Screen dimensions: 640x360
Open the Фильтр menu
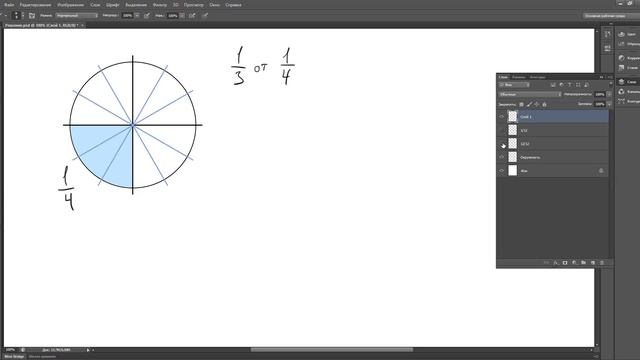point(160,5)
